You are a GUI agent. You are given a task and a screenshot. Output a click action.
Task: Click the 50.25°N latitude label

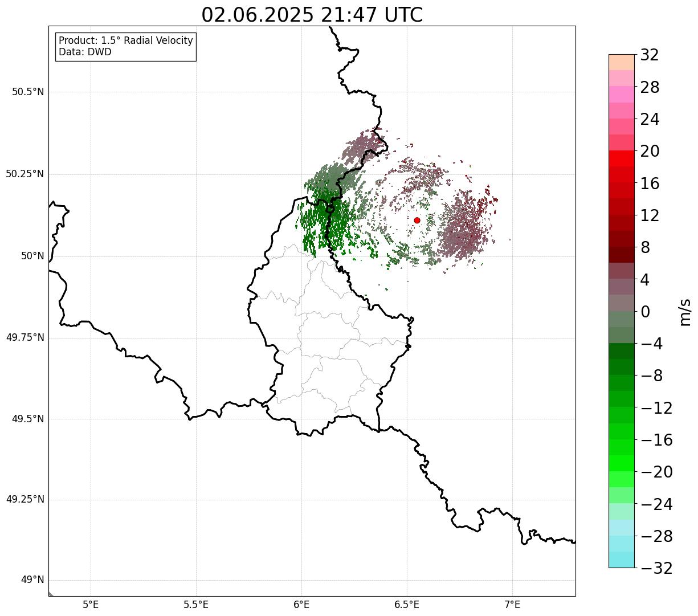(25, 174)
